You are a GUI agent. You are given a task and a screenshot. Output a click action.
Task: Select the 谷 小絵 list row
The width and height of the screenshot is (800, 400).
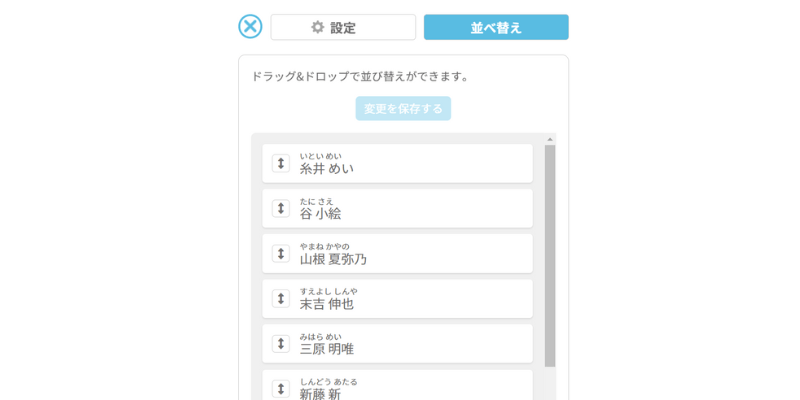(x=420, y=209)
